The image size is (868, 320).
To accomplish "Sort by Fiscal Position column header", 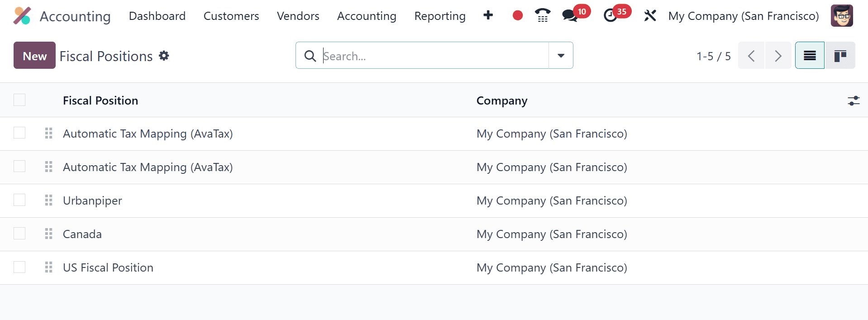I will click(100, 100).
